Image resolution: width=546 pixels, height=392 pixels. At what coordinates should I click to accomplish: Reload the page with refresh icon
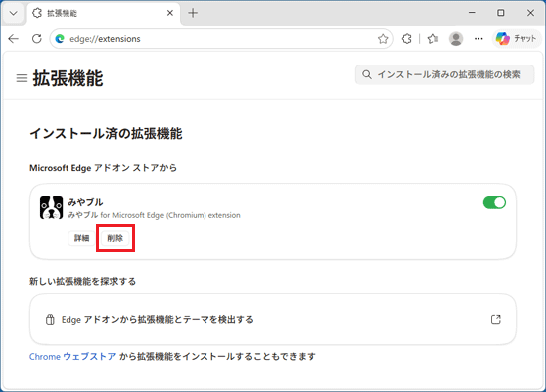tap(36, 39)
